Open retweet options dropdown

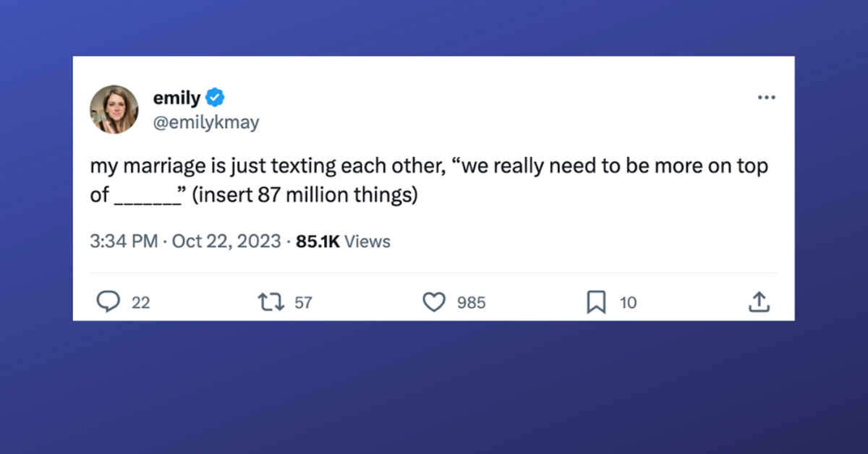[271, 302]
